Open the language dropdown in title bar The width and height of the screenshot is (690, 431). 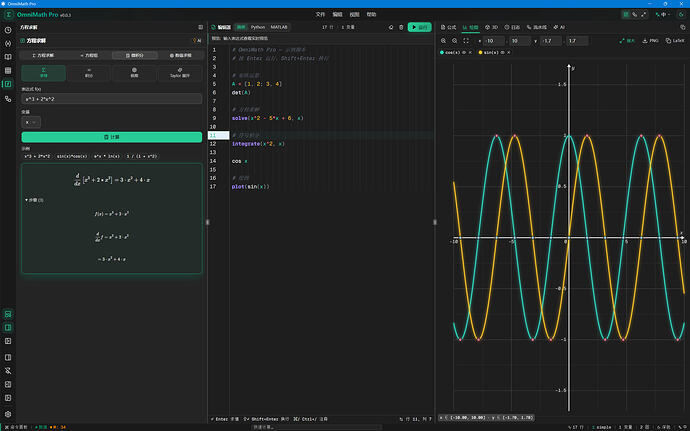tap(663, 15)
